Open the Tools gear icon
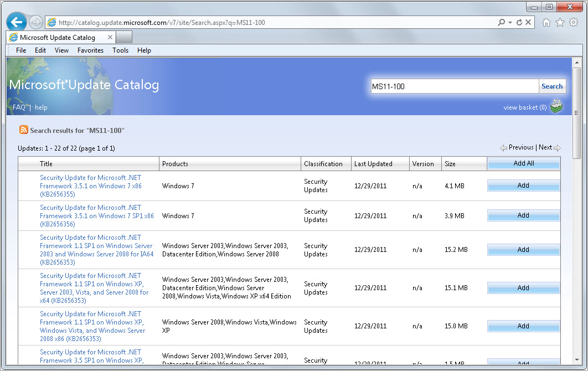Screen dimensions: 588x371 [x=574, y=23]
